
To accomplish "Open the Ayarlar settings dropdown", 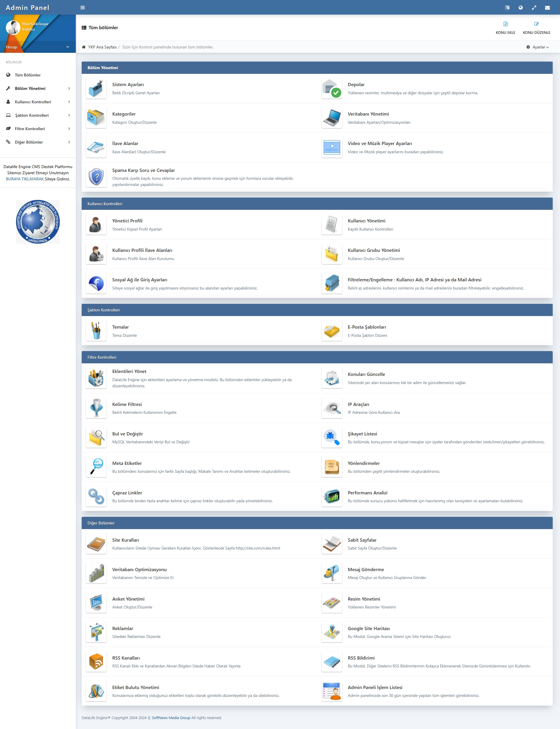I will (538, 47).
